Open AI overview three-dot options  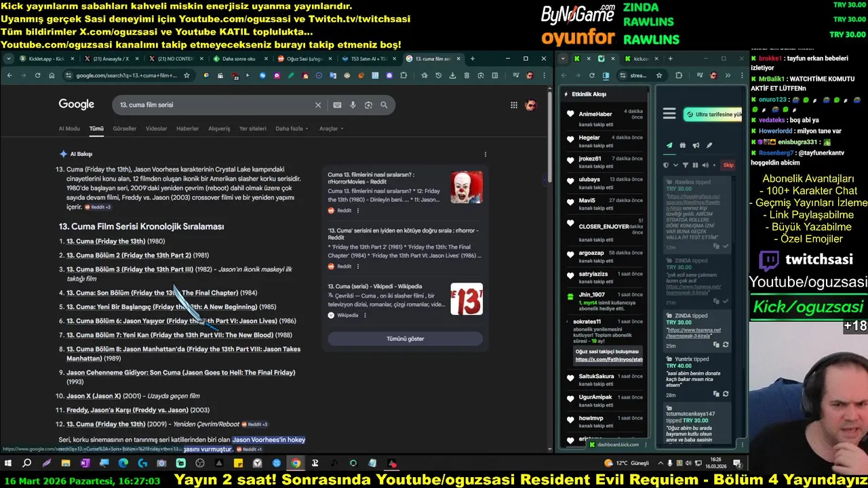click(x=485, y=154)
